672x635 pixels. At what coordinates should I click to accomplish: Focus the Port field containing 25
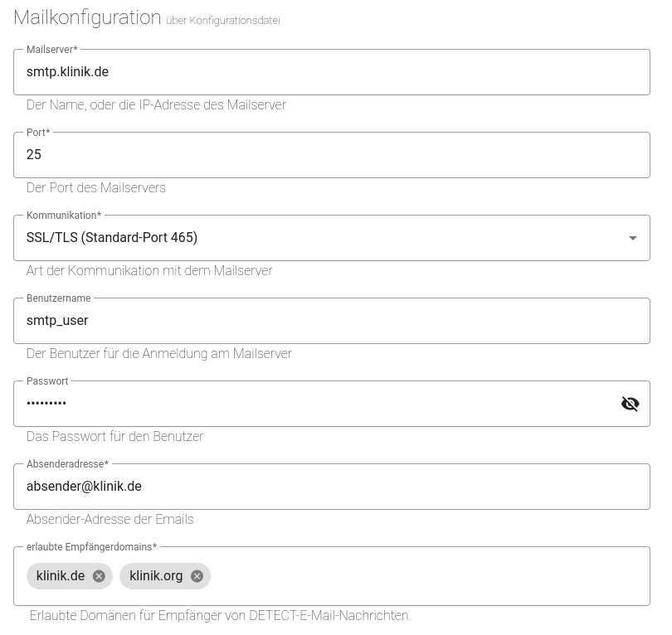point(332,155)
